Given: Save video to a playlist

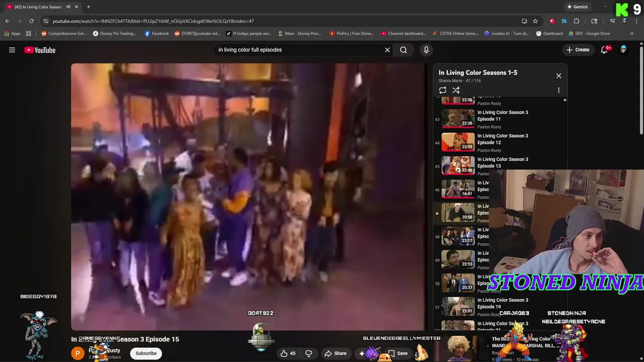Looking at the screenshot, I should (397, 353).
